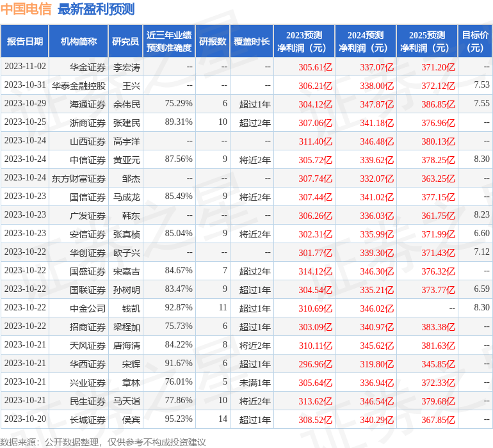Click the target price 6.59
This screenshot has width=493, height=448.
click(x=481, y=289)
